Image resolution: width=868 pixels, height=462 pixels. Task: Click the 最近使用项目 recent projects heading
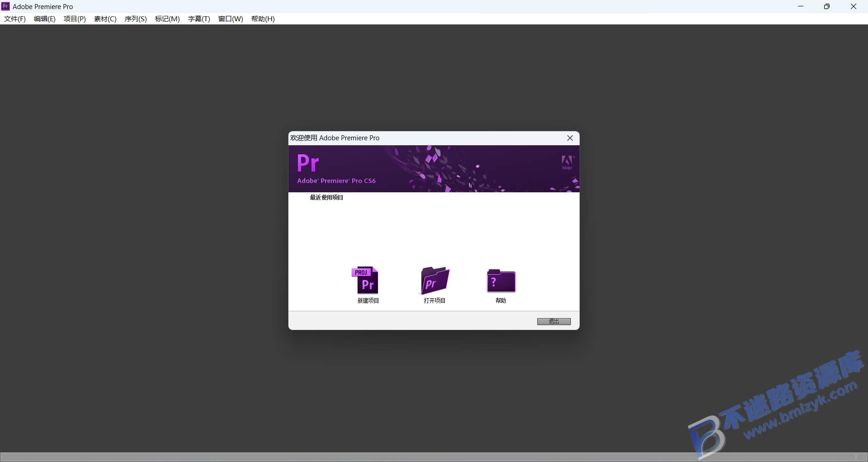point(326,197)
